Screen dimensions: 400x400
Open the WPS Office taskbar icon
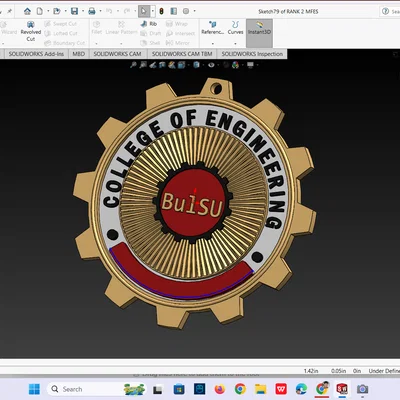pyautogui.click(x=281, y=389)
